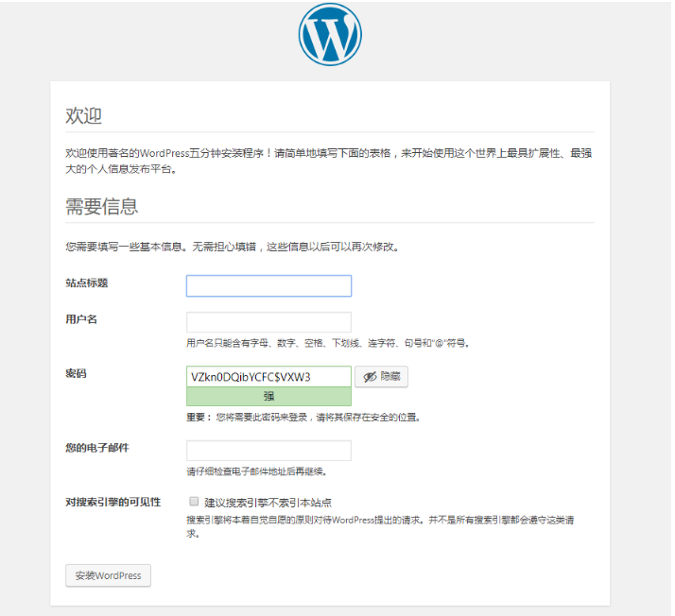This screenshot has width=675, height=616.
Task: Click the 用户名 username input field
Action: coord(268,322)
